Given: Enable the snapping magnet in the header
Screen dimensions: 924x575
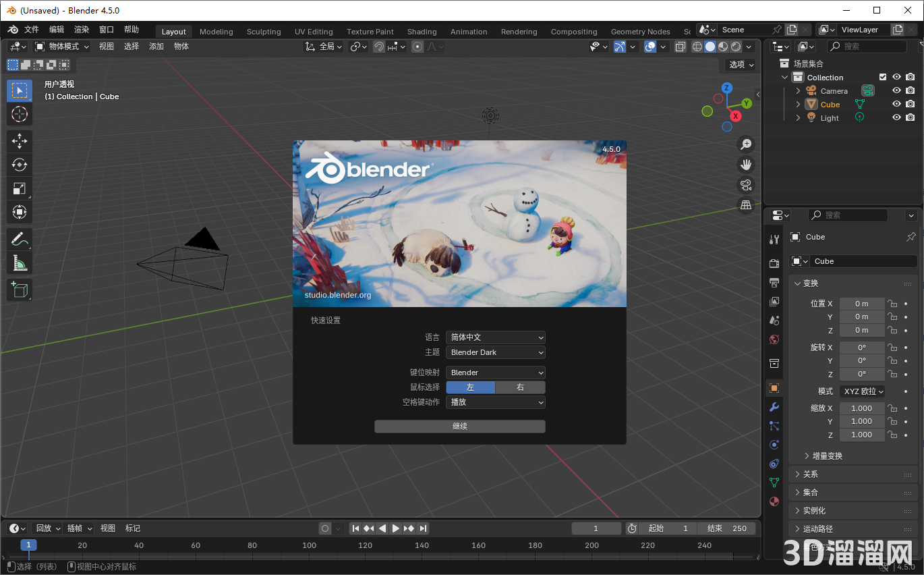Looking at the screenshot, I should [x=379, y=47].
